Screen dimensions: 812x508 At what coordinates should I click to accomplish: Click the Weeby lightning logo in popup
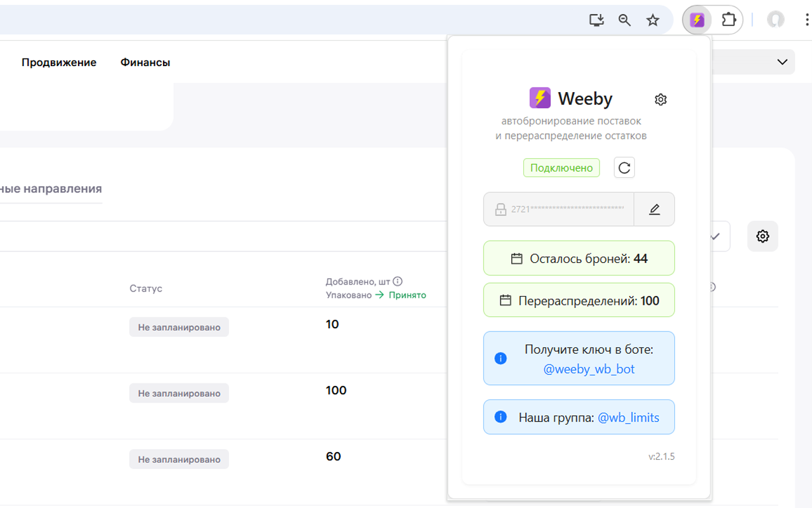point(540,98)
